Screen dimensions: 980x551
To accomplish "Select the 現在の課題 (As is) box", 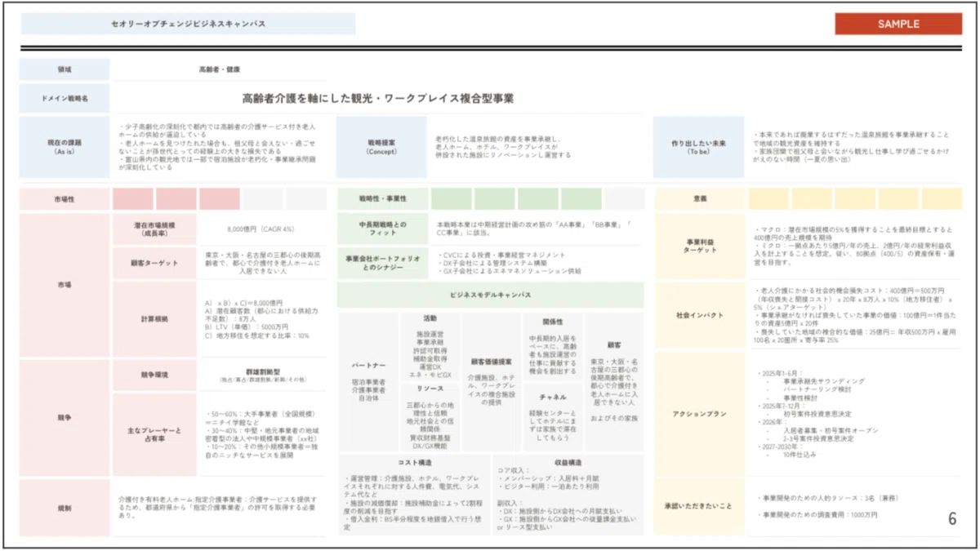I will point(65,147).
